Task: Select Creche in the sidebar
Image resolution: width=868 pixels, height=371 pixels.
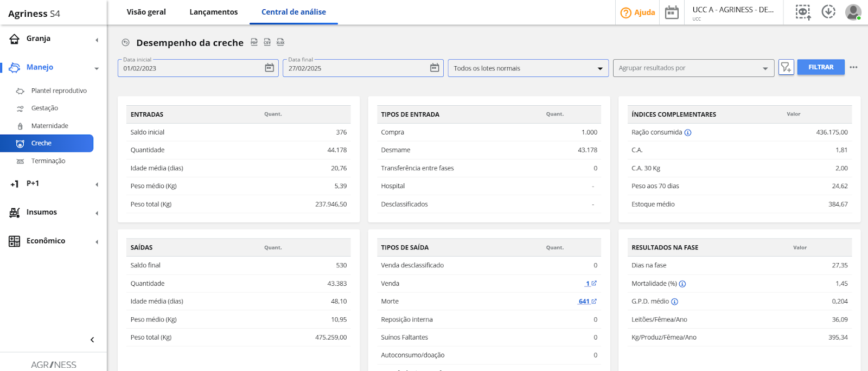Action: (x=47, y=143)
